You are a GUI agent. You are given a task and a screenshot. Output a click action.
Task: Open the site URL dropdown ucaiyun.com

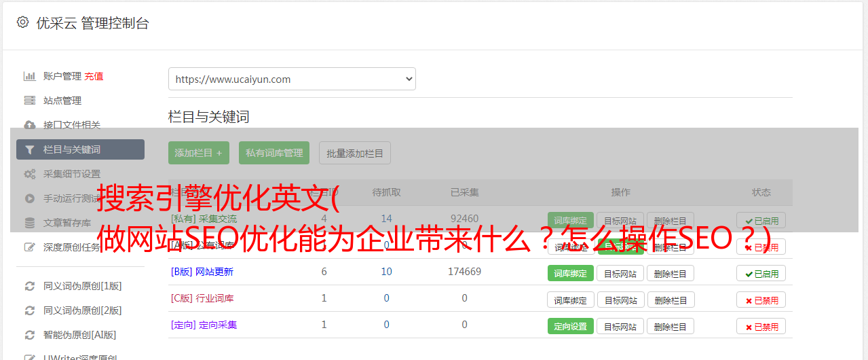pyautogui.click(x=292, y=79)
